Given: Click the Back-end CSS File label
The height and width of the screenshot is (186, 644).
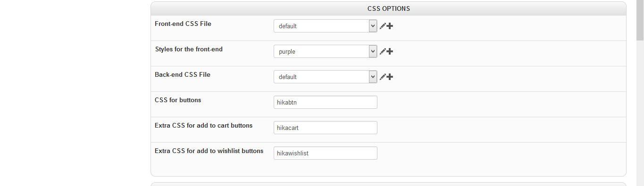Looking at the screenshot, I should pyautogui.click(x=183, y=74).
